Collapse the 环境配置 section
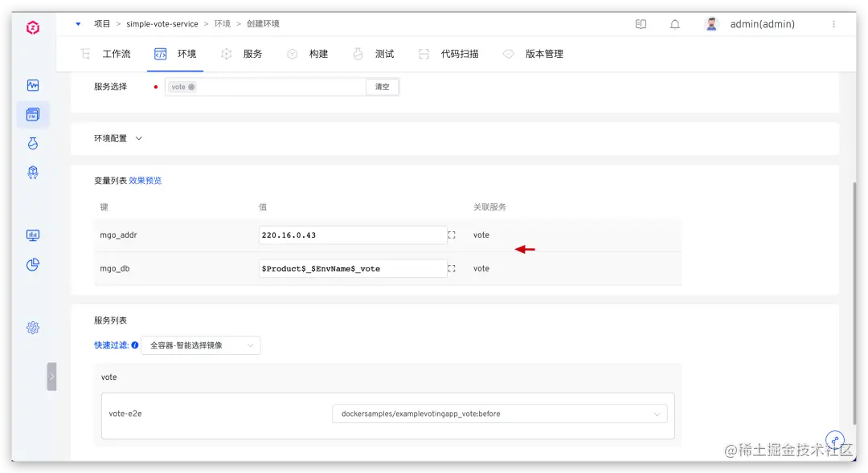868x473 pixels. coord(138,137)
